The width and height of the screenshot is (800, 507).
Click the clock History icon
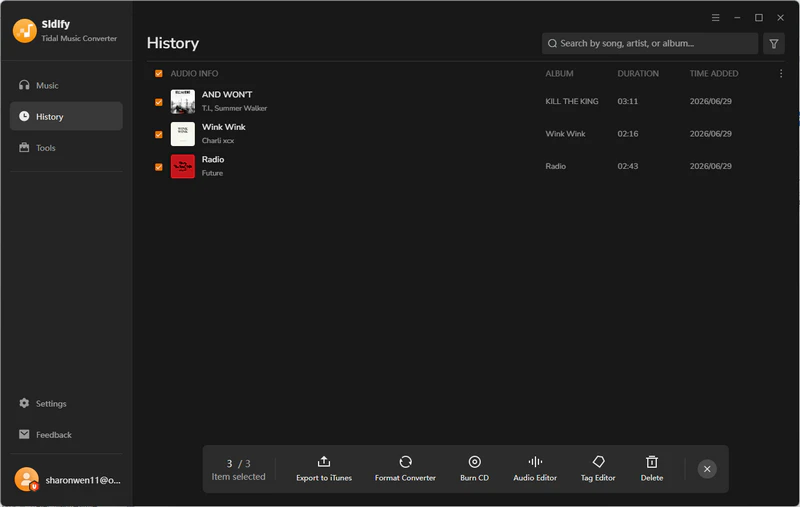(x=24, y=116)
